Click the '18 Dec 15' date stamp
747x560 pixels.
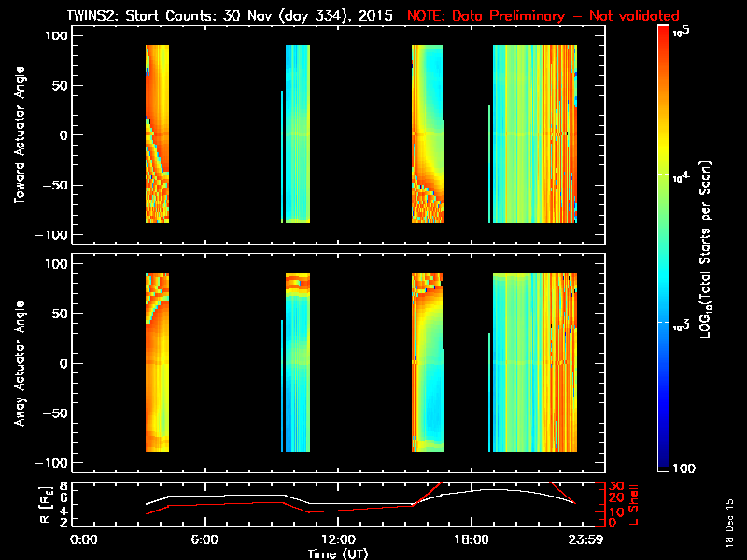point(730,523)
